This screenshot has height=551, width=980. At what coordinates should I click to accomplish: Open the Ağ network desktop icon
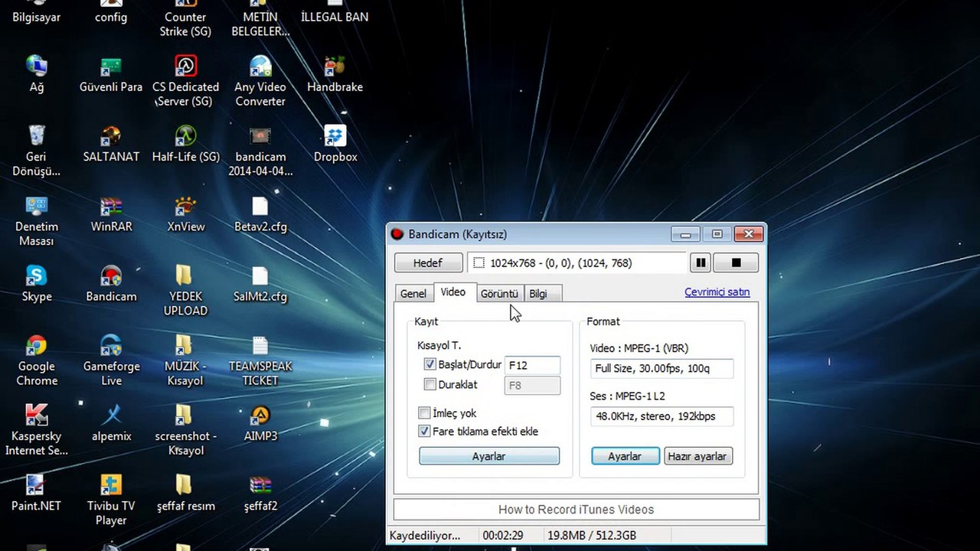point(36,74)
